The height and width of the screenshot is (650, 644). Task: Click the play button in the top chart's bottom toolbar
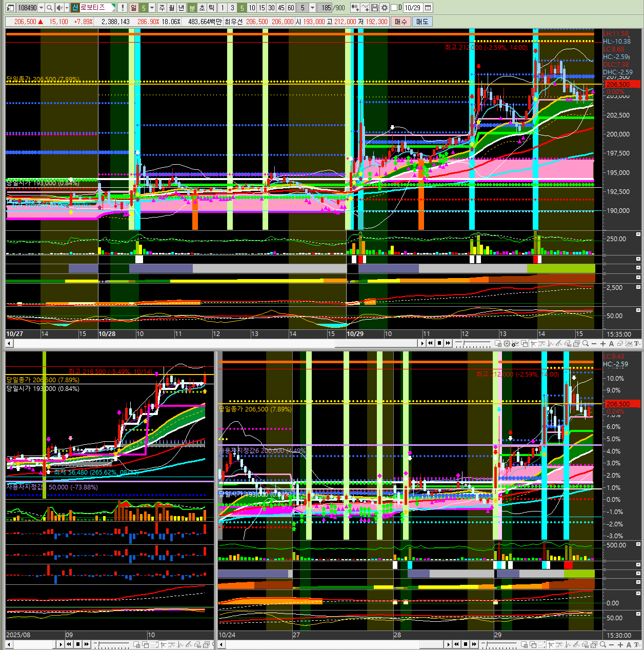[x=422, y=343]
